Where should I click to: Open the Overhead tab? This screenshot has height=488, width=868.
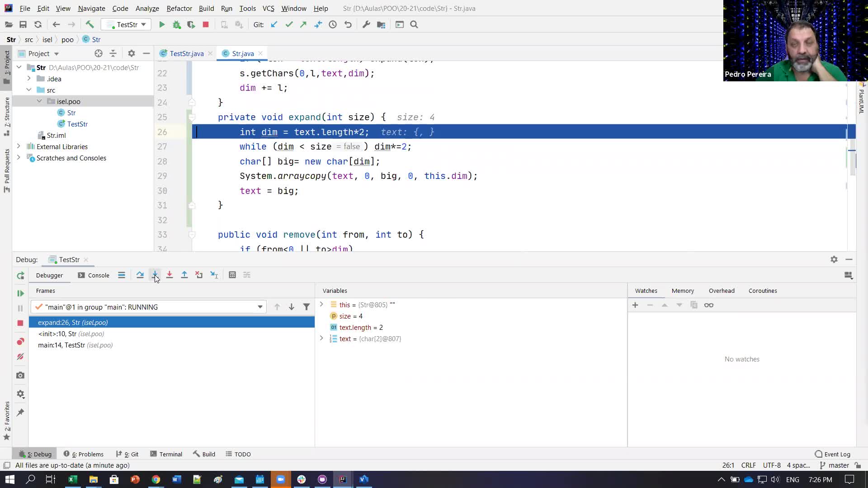coord(722,291)
